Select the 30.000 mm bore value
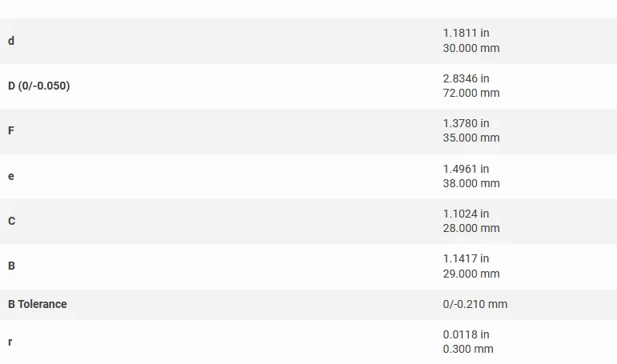 coord(471,48)
